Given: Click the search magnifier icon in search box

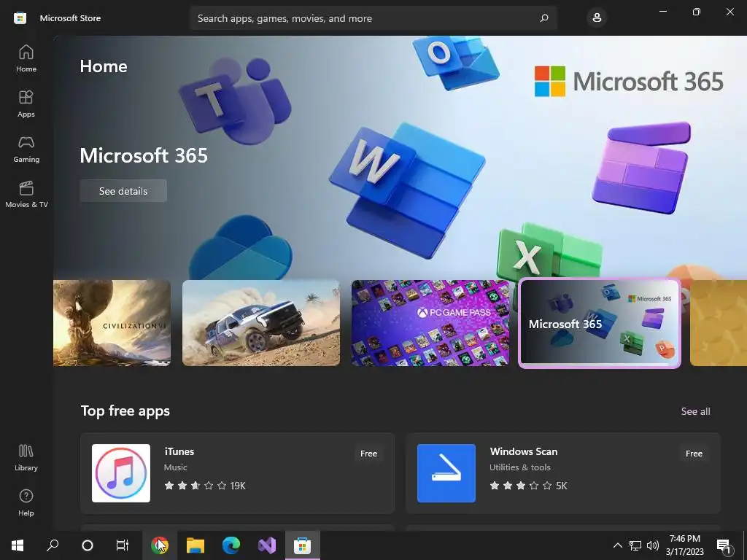Looking at the screenshot, I should 544,18.
